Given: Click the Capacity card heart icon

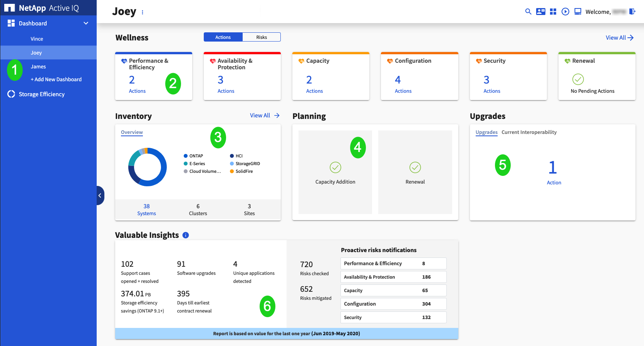Looking at the screenshot, I should click(x=302, y=61).
